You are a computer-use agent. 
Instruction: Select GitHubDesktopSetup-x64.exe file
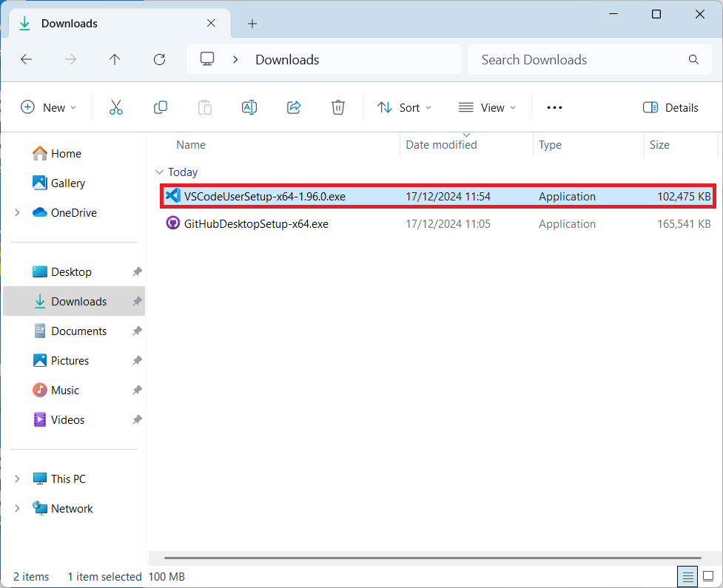click(256, 223)
